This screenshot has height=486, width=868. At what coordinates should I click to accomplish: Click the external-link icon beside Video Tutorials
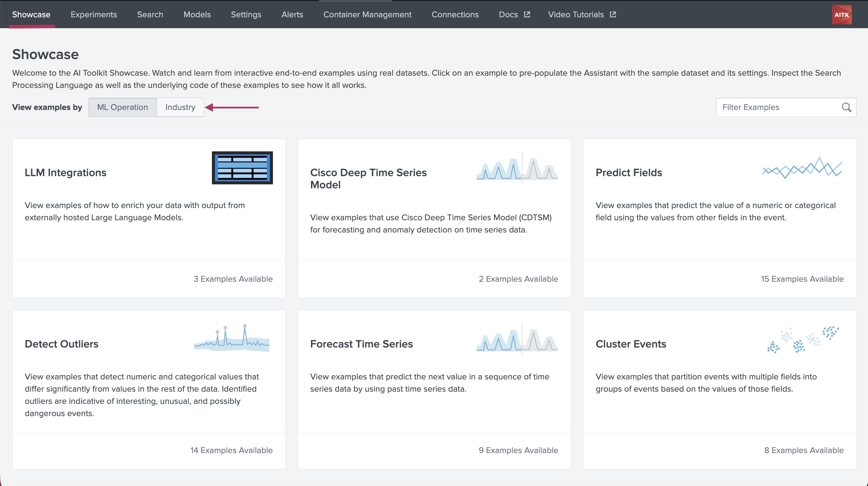613,15
